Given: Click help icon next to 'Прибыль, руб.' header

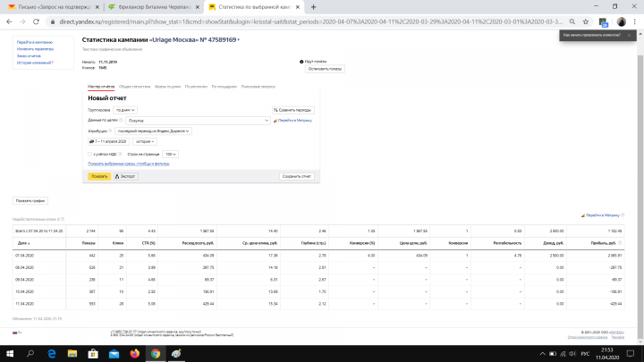Looking at the screenshot, I should [x=620, y=243].
